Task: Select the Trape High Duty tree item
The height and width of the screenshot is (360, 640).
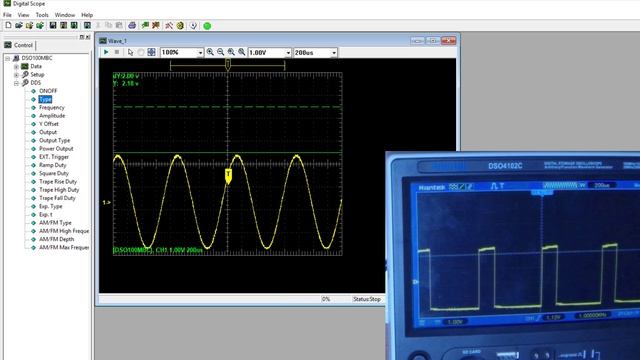Action: point(59,190)
